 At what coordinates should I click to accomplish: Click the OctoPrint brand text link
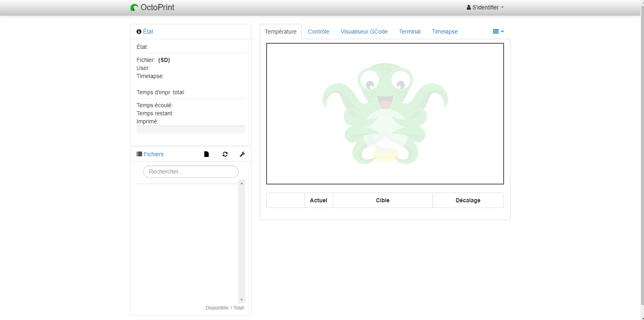click(157, 8)
